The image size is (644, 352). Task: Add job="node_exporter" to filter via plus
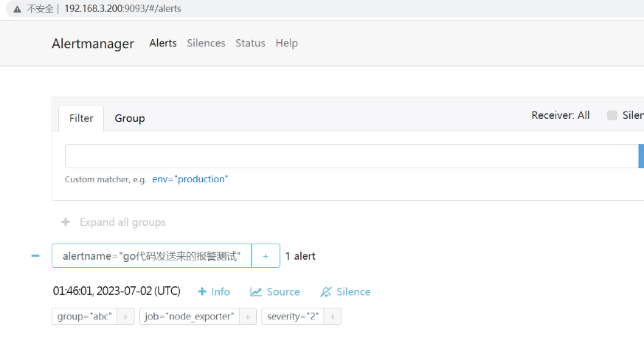(248, 317)
